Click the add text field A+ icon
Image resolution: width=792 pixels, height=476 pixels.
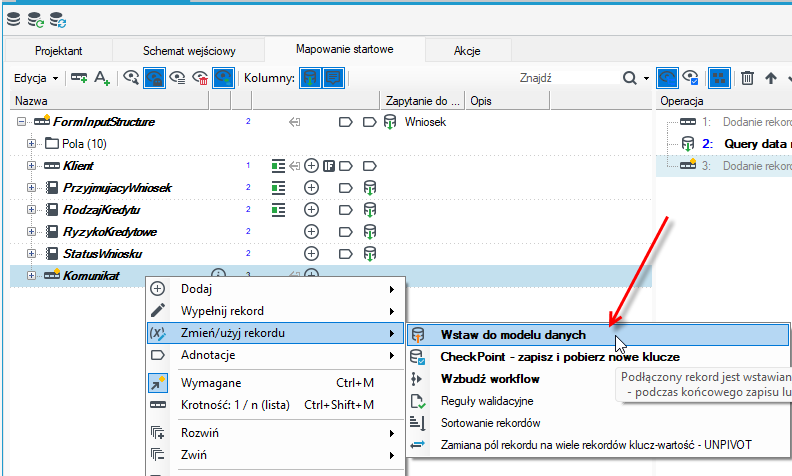point(102,78)
